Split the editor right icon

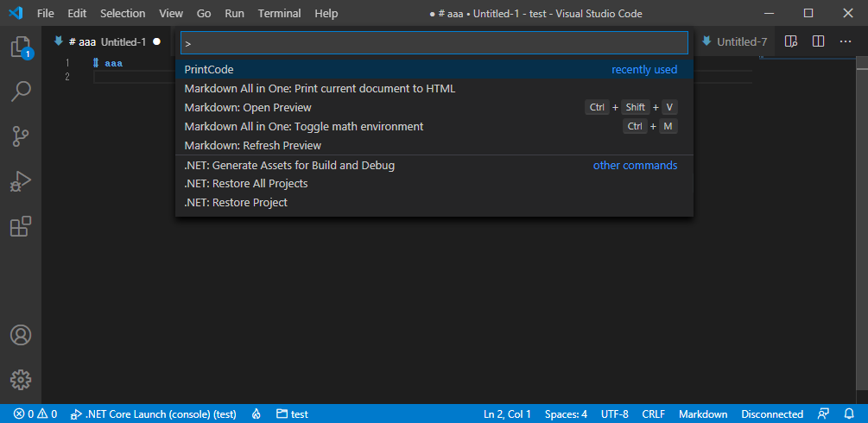pyautogui.click(x=818, y=41)
